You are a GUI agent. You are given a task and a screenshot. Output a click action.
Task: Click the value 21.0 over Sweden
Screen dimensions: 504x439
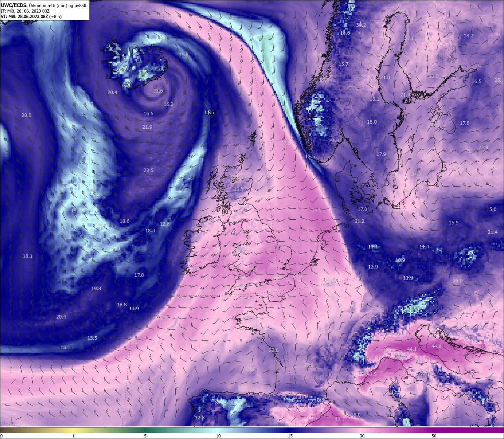(385, 78)
